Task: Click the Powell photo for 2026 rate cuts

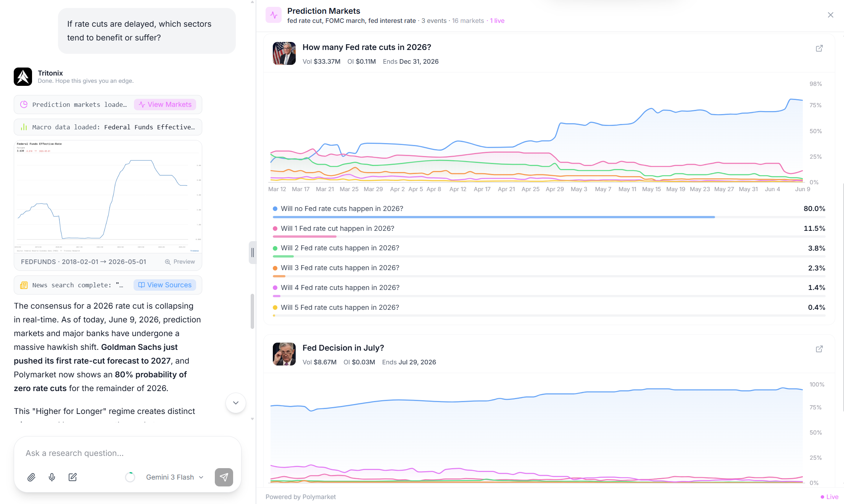Action: [284, 53]
